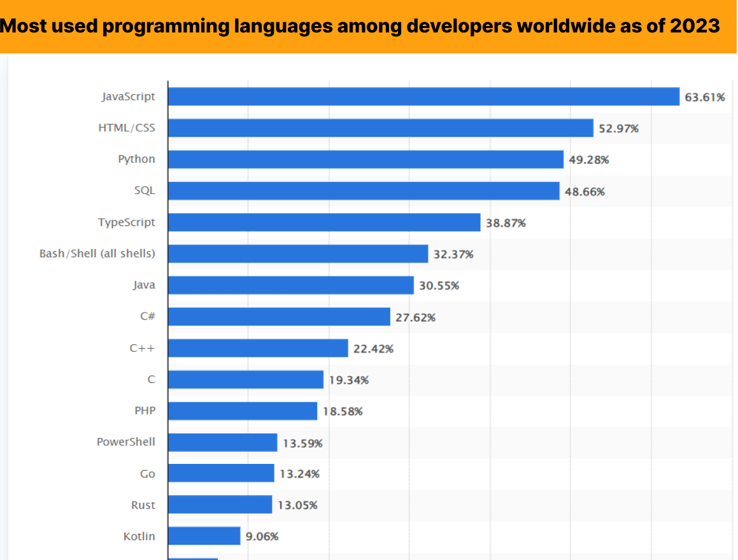Click the Java bar in the chart
The image size is (738, 560).
coord(291,285)
